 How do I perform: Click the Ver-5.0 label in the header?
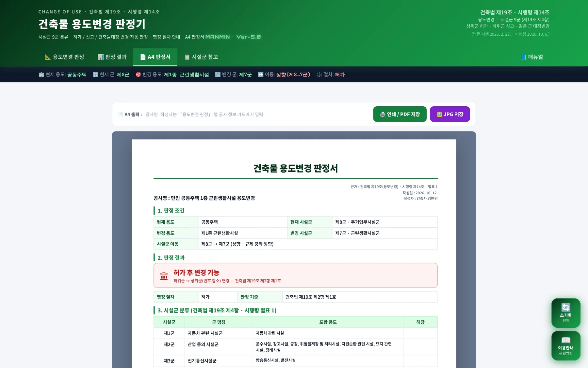pyautogui.click(x=249, y=37)
